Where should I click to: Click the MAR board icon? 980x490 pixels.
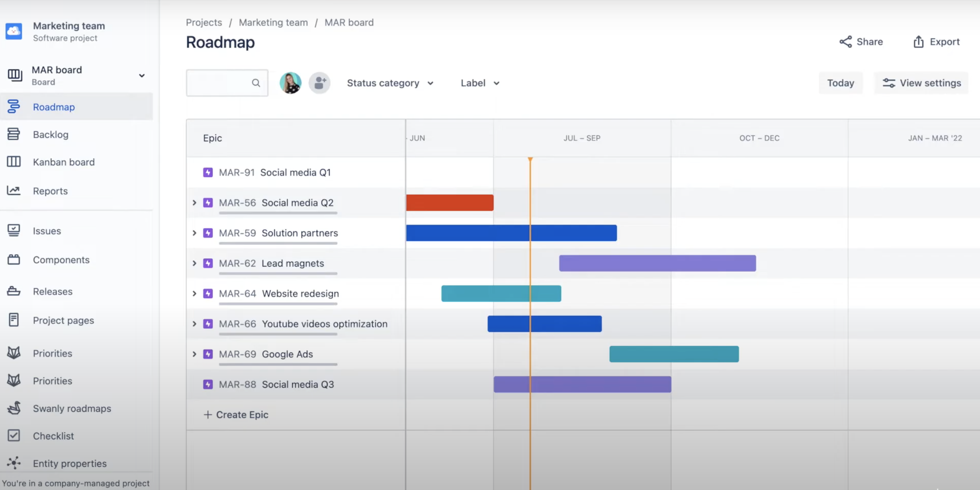coord(15,75)
